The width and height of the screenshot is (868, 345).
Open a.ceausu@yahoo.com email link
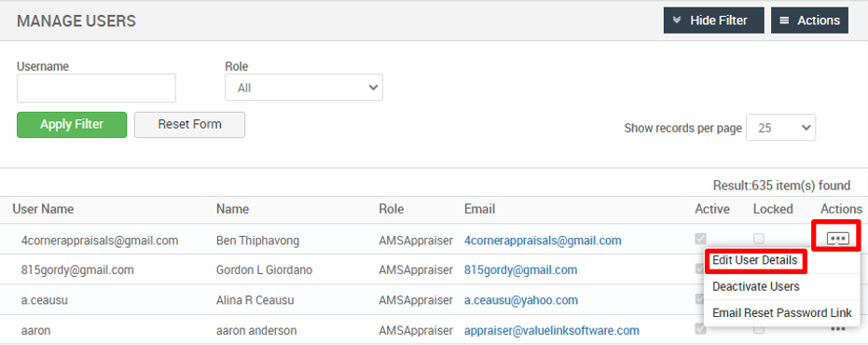coord(521,300)
